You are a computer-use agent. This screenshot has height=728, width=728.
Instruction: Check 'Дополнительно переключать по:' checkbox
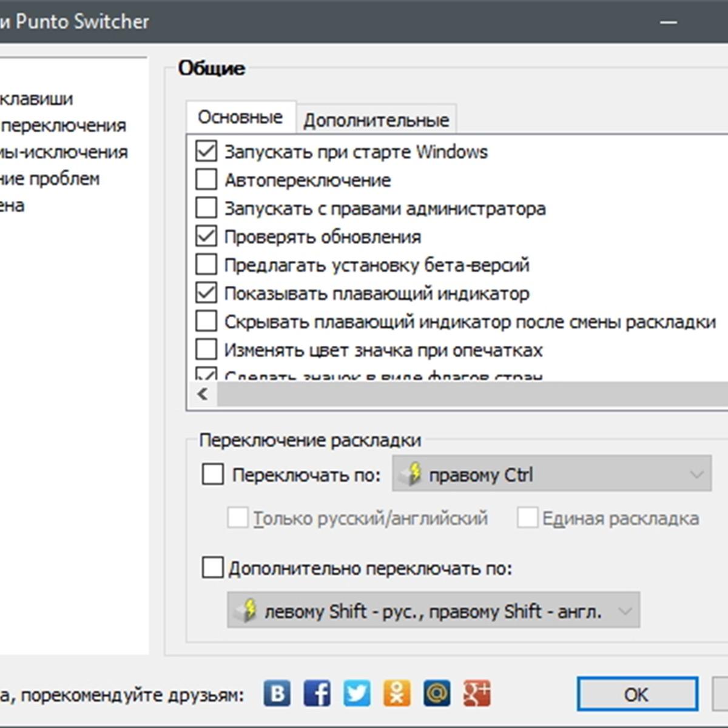[x=212, y=568]
